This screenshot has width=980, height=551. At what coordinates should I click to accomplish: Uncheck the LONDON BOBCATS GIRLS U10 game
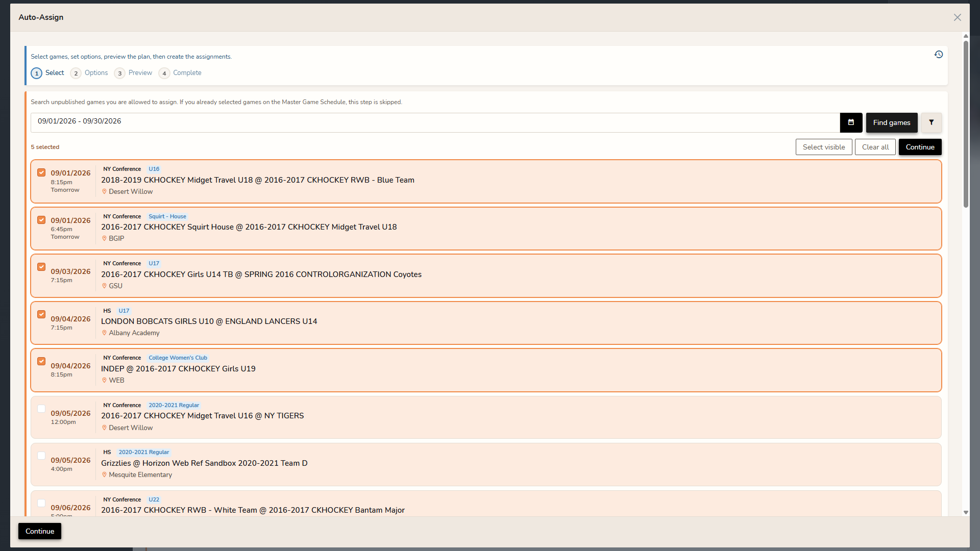(41, 314)
